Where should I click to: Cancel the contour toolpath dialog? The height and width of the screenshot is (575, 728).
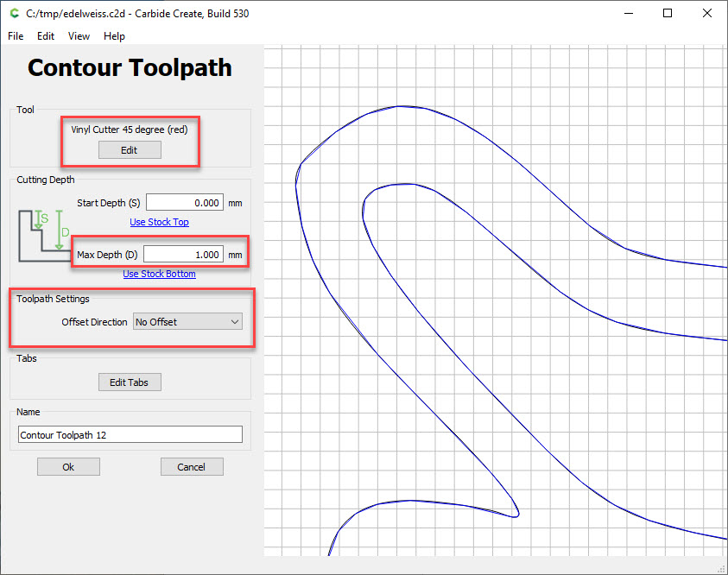[x=192, y=467]
